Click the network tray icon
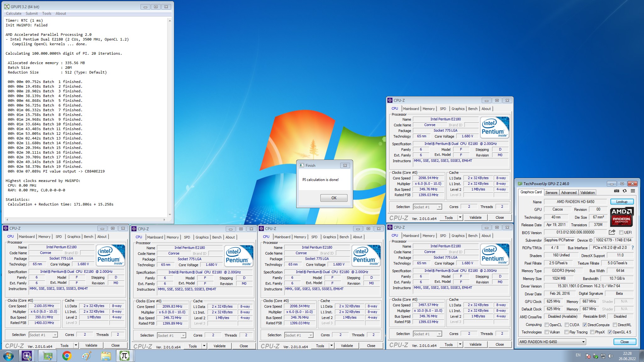The image size is (644, 362). [x=603, y=356]
